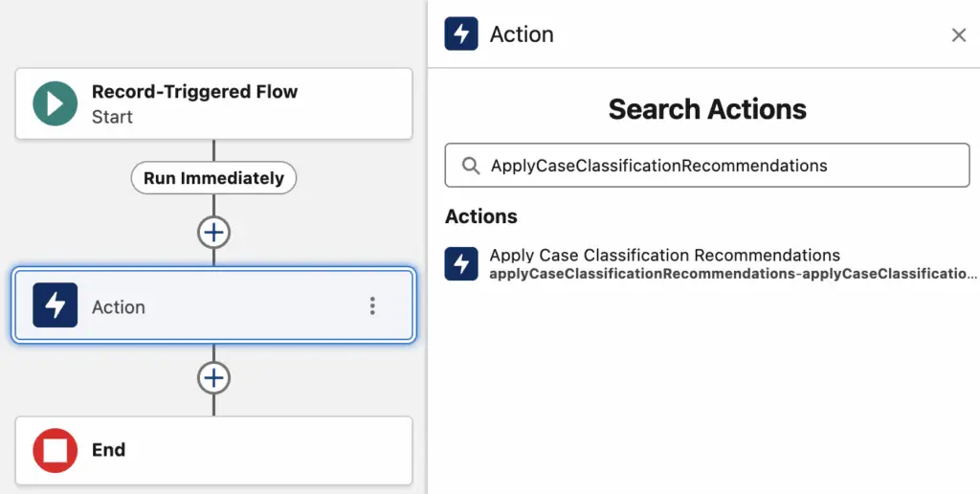Viewport: 980px width, 494px height.
Task: Add element via plus below Action node
Action: click(x=213, y=378)
